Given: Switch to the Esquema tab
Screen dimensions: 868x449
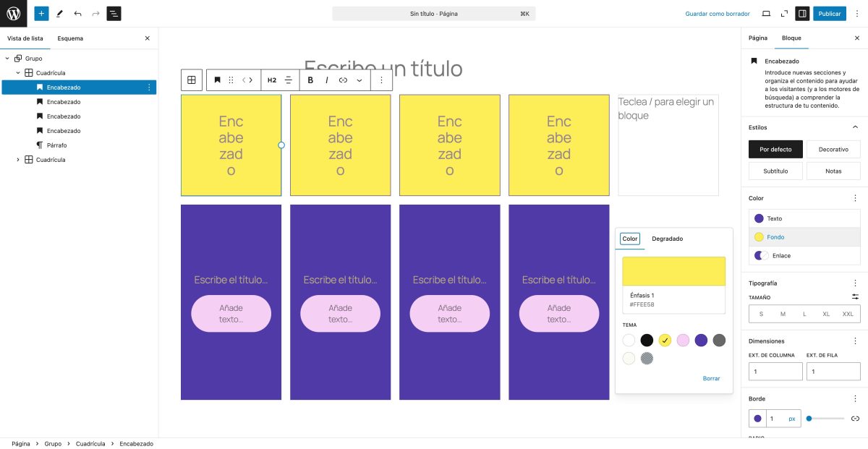Looking at the screenshot, I should (x=70, y=38).
